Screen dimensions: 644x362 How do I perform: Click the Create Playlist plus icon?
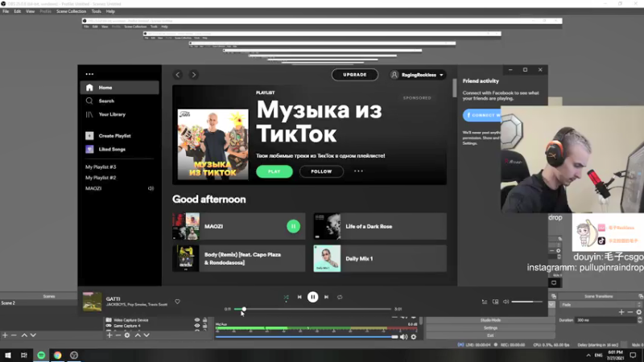pos(89,136)
